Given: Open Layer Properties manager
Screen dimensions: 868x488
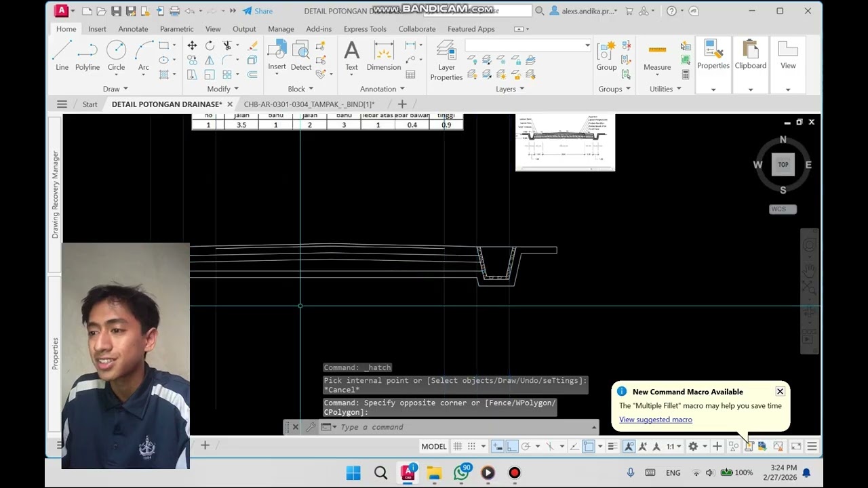Looking at the screenshot, I should (446, 60).
